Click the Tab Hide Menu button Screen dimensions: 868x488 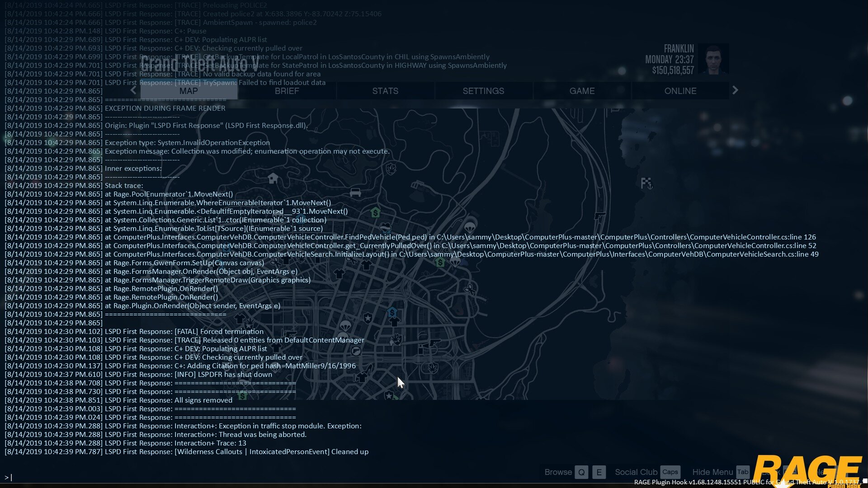pyautogui.click(x=742, y=472)
